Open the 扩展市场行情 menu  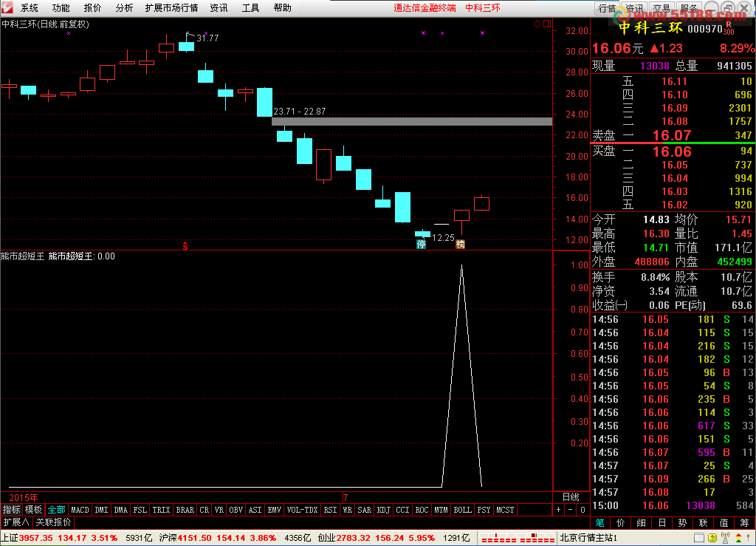pyautogui.click(x=171, y=7)
